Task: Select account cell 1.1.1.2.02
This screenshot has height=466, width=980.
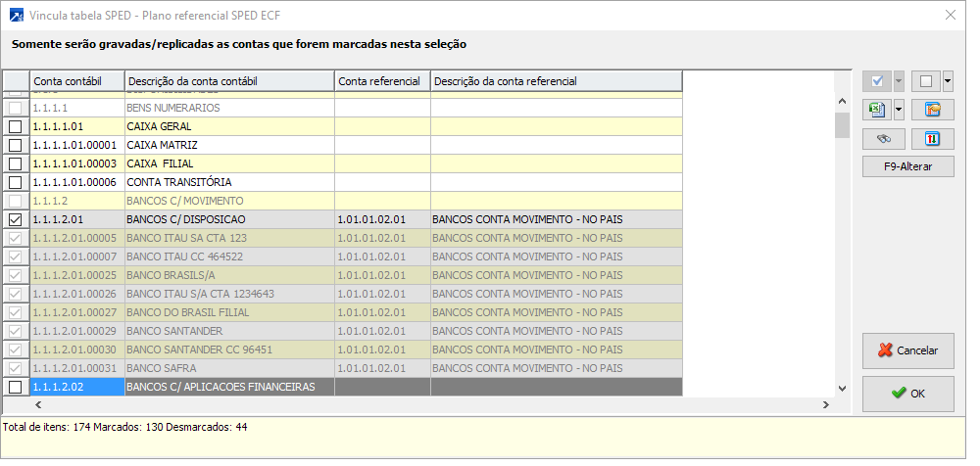Action: (x=76, y=388)
